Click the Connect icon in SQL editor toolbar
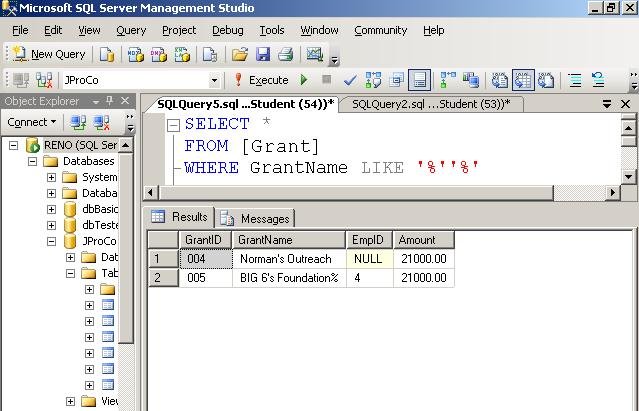 pos(21,80)
